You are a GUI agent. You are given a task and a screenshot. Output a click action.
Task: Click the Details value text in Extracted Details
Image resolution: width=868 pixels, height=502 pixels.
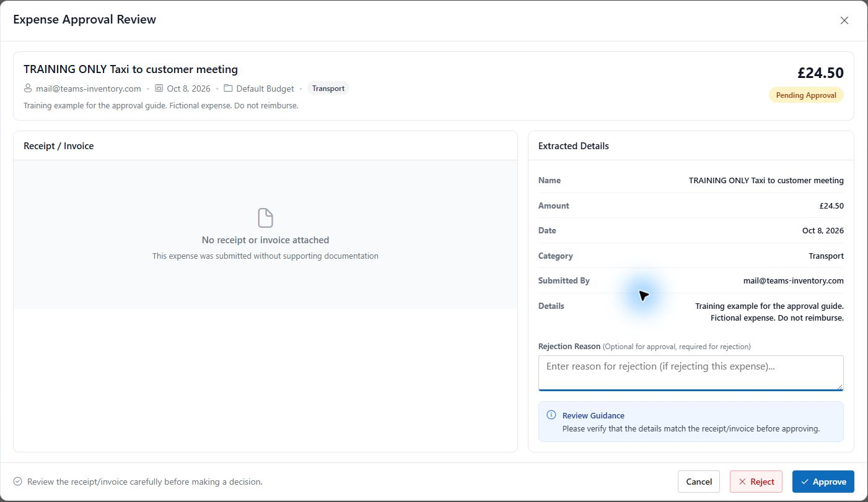pos(769,312)
